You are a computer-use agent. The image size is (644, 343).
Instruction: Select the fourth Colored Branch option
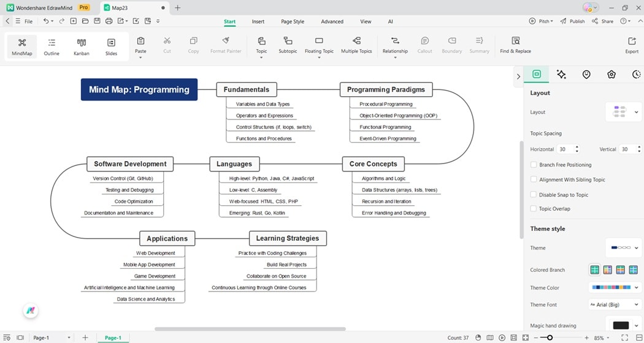tap(634, 269)
